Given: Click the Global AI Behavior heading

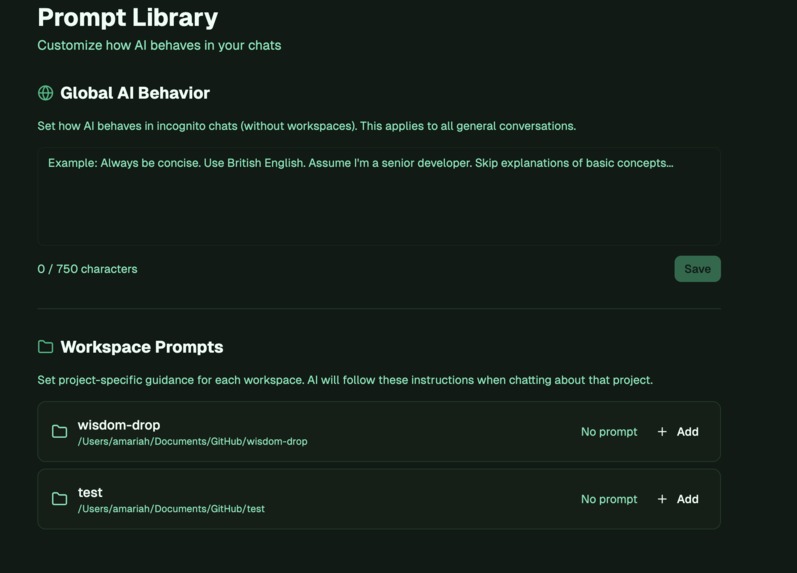Looking at the screenshot, I should 135,93.
